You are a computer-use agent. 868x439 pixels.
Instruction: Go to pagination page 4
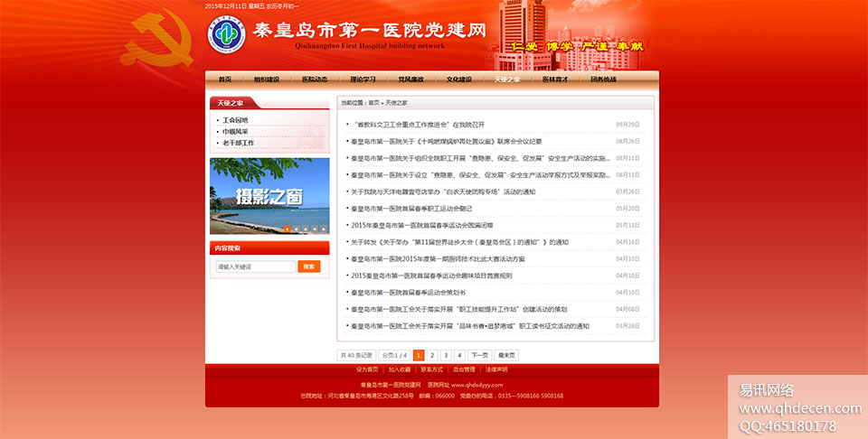(459, 356)
